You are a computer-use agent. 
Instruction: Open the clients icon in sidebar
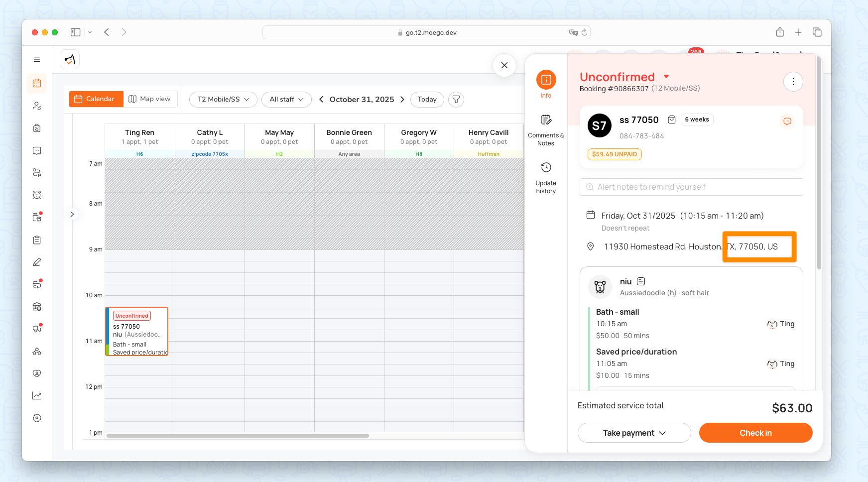(x=37, y=106)
